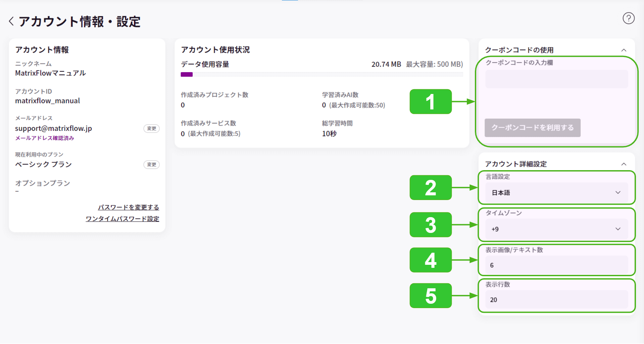Go back using the left arrow icon
Screen dimensions: 644x344
click(x=11, y=21)
